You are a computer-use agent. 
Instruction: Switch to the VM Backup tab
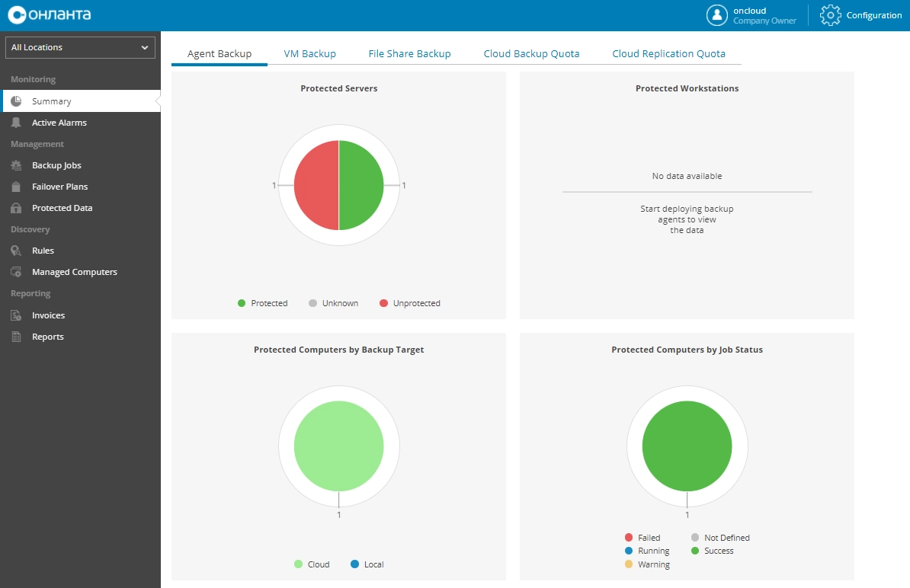[309, 54]
